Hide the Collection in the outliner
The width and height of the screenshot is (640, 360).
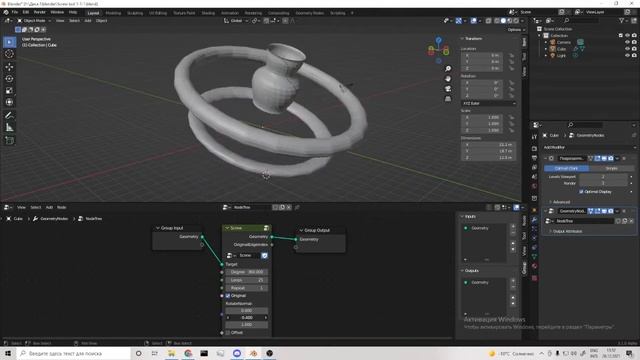coord(627,36)
